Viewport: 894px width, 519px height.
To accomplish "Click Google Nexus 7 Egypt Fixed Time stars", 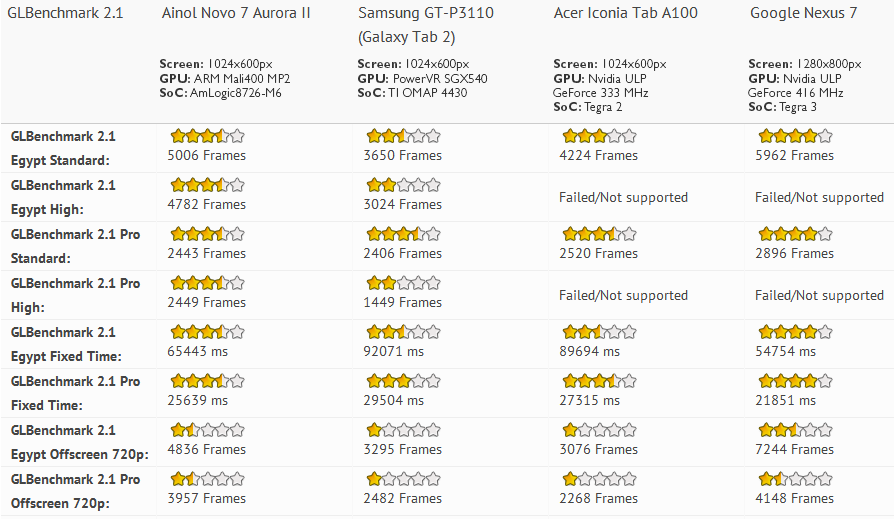I will click(795, 332).
